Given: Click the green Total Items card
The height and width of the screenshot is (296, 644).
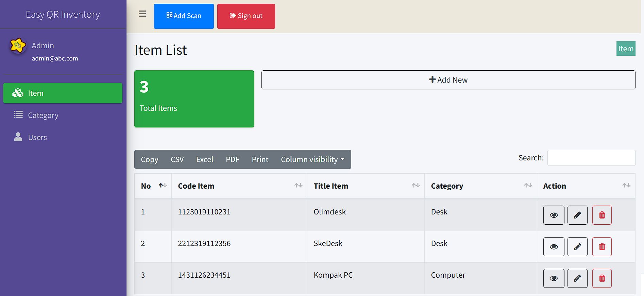Looking at the screenshot, I should point(194,99).
